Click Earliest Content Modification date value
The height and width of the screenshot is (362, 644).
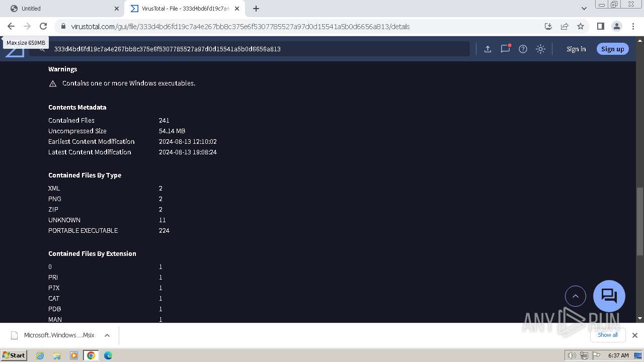[188, 141]
